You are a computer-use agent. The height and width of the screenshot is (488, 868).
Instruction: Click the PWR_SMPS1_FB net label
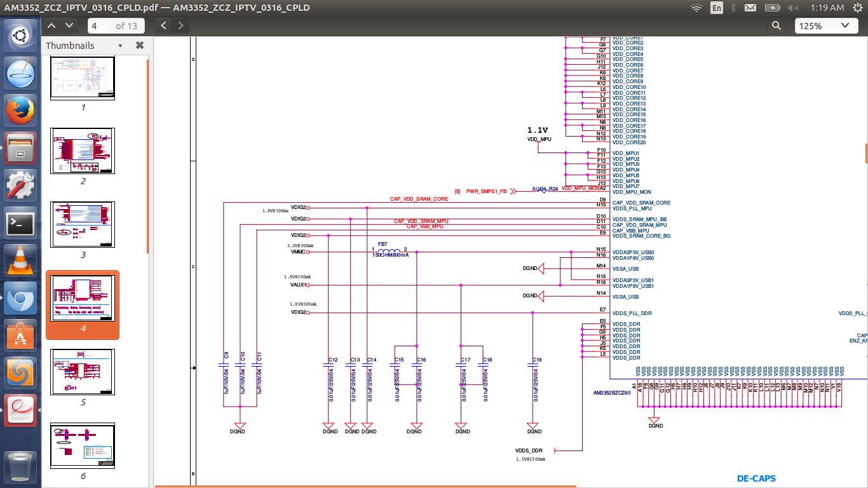pos(487,191)
